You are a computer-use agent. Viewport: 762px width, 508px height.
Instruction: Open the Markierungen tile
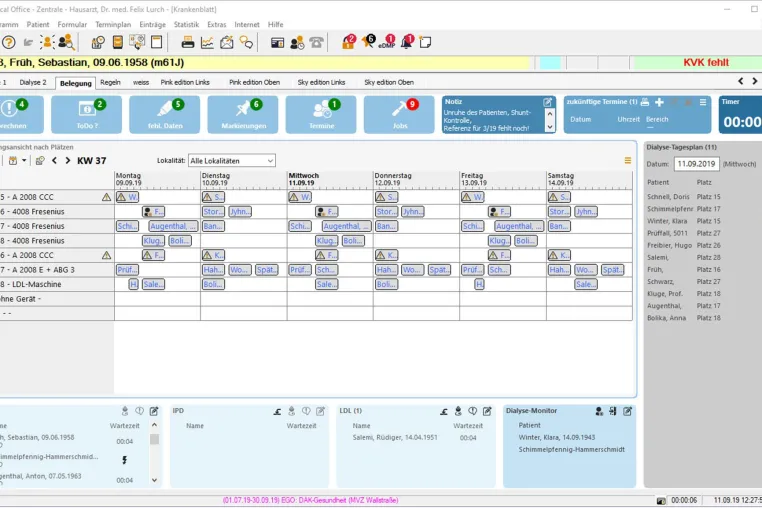click(x=243, y=114)
